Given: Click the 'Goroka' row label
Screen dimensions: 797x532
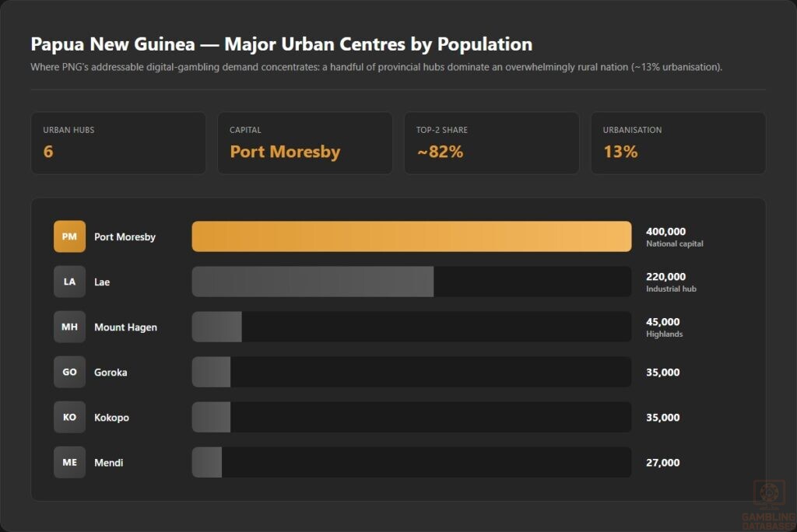Looking at the screenshot, I should [x=111, y=373].
